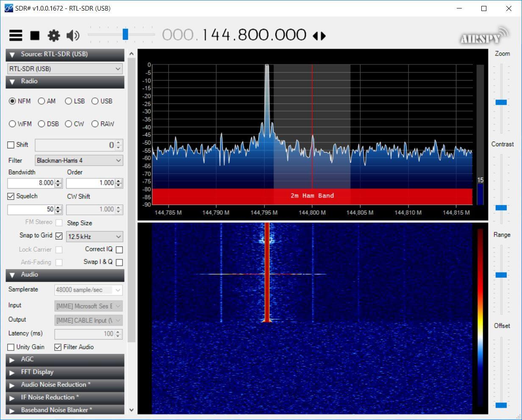
Task: Mute audio with the speaker icon
Action: point(73,36)
